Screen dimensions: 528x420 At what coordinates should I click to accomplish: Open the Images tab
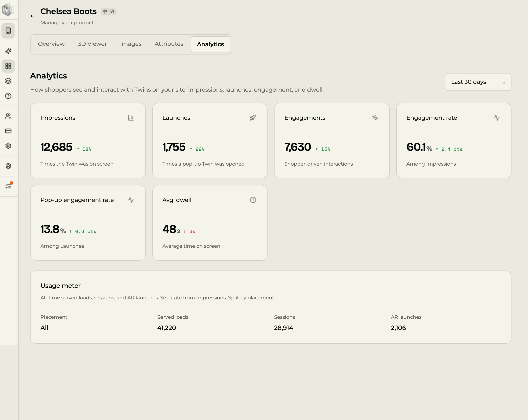click(131, 44)
